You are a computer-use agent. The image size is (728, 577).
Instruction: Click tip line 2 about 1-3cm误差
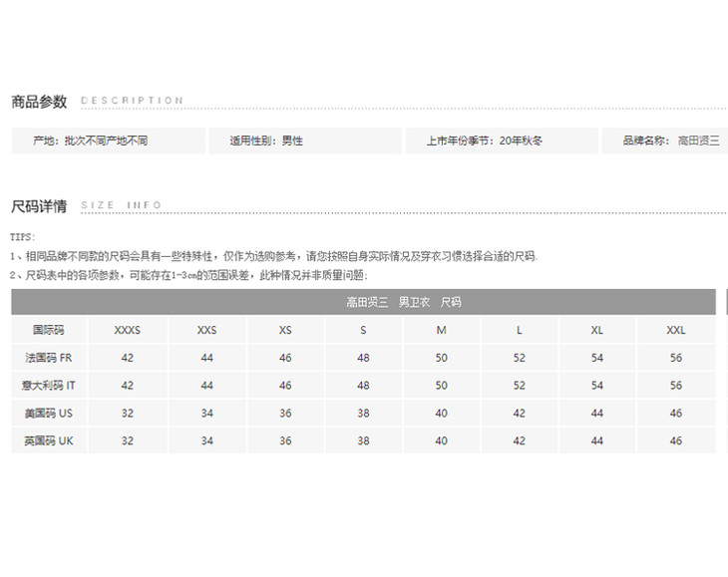[x=188, y=275]
